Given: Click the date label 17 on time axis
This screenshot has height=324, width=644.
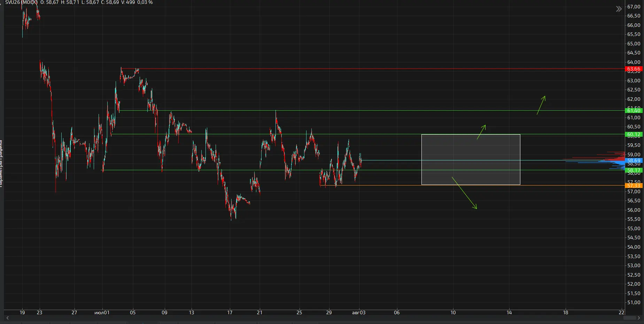Looking at the screenshot, I should tap(230, 312).
